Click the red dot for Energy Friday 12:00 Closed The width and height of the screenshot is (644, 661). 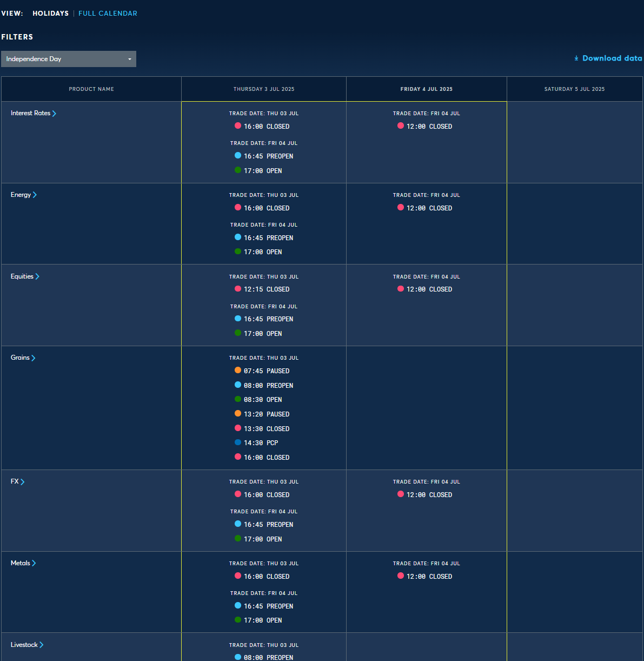pyautogui.click(x=401, y=207)
